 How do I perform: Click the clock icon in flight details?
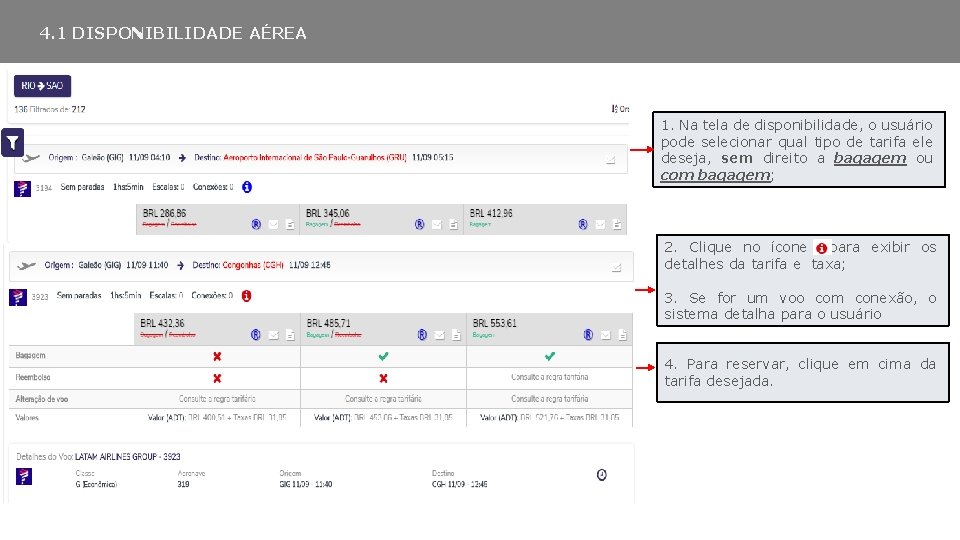(602, 475)
